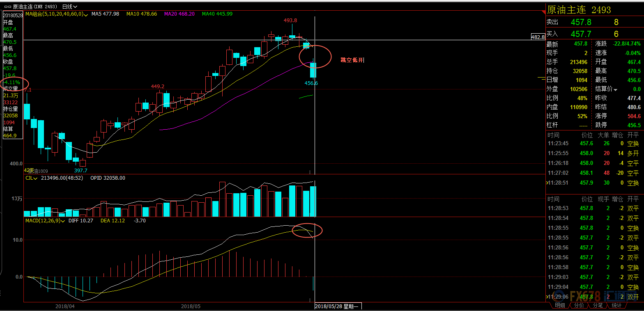Image resolution: width=644 pixels, height=311 pixels.
Task: Click the MA10 478.66 label
Action: pos(142,14)
